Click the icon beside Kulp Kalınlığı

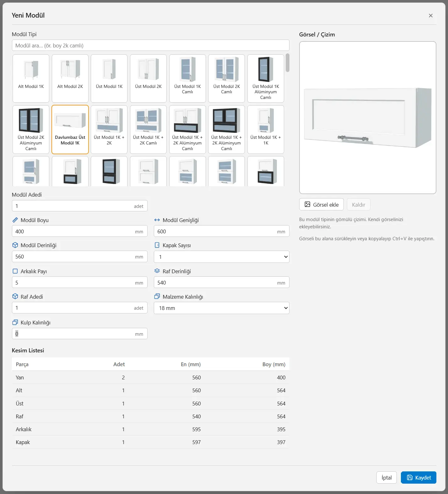15,323
